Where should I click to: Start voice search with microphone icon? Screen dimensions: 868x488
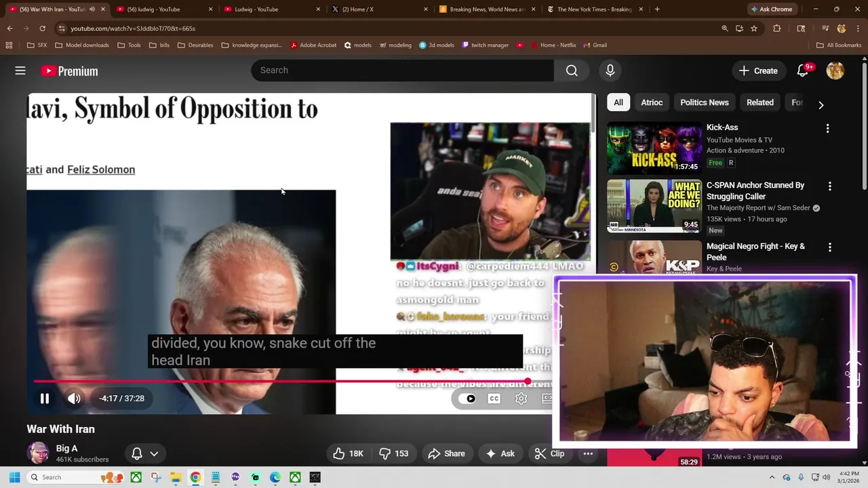(610, 70)
